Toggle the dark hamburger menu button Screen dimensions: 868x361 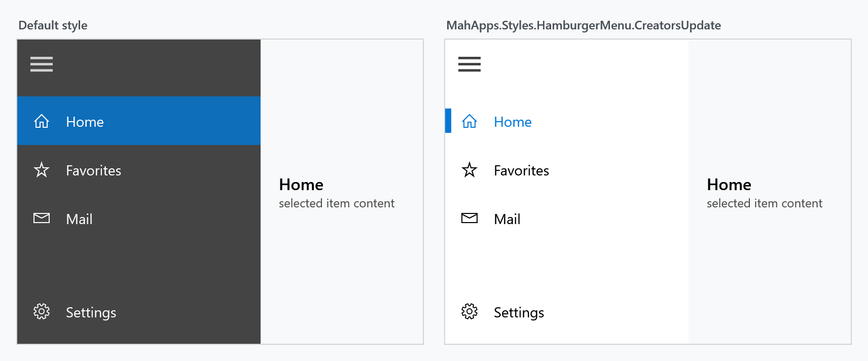tap(42, 64)
